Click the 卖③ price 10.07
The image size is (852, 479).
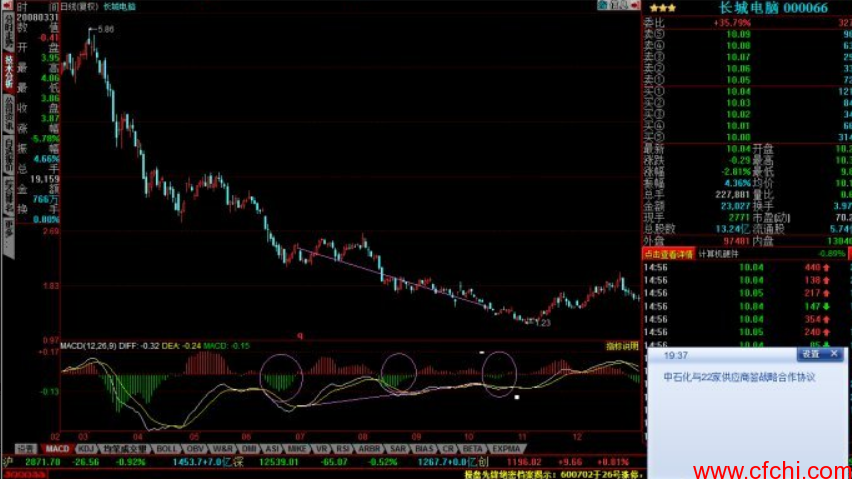tap(738, 57)
